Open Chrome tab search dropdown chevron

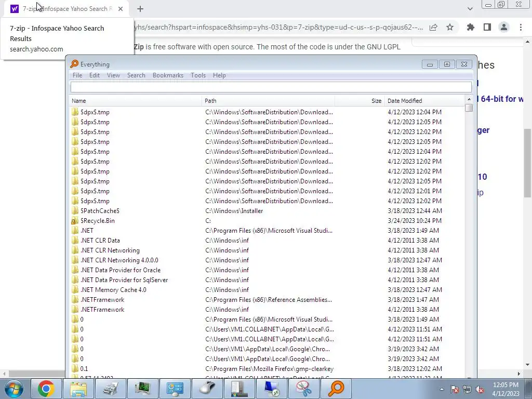point(470,9)
